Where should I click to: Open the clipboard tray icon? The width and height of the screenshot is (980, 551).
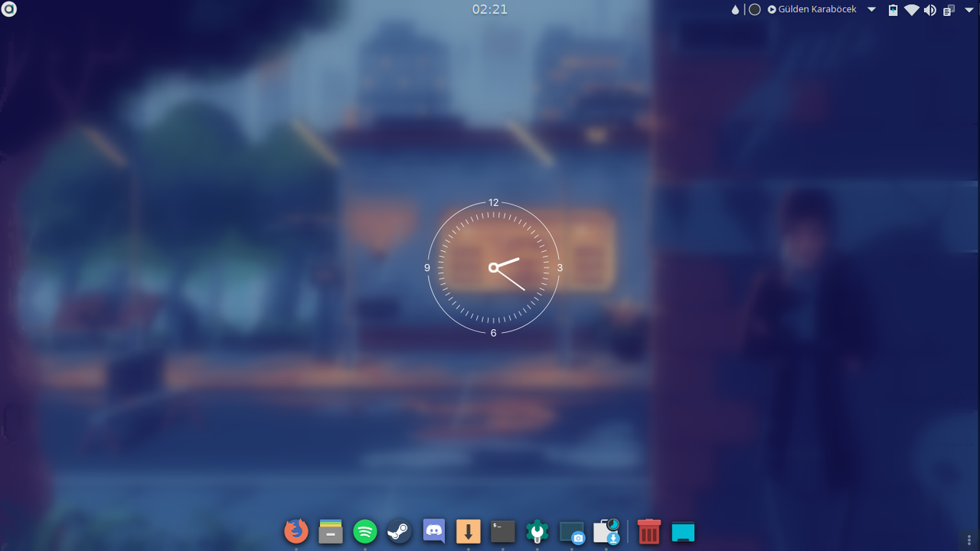click(x=949, y=10)
